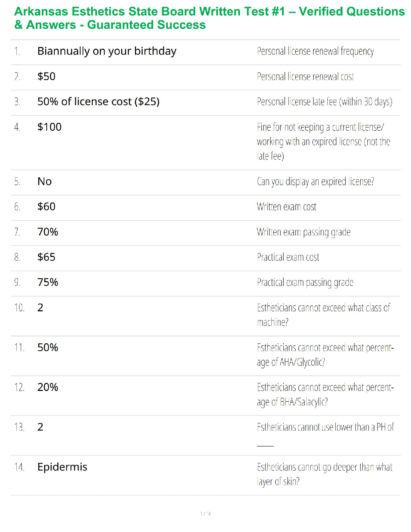Click "Personal license renewal frequency" text

click(315, 51)
